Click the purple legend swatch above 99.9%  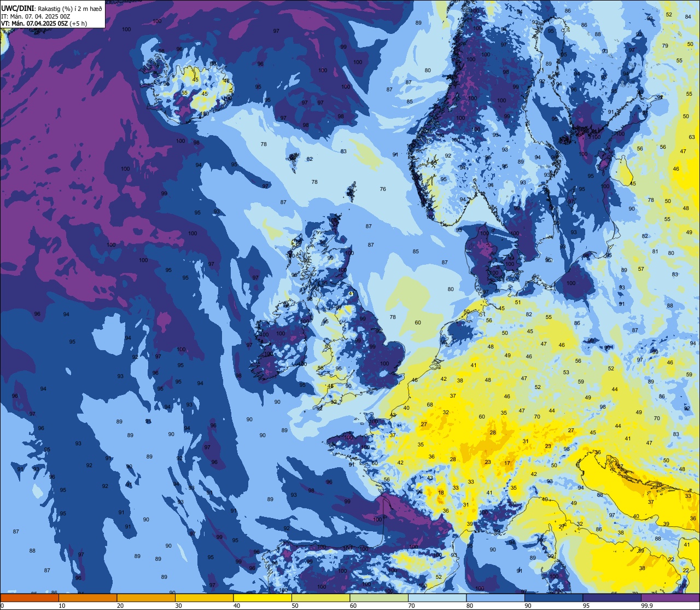pos(670,597)
